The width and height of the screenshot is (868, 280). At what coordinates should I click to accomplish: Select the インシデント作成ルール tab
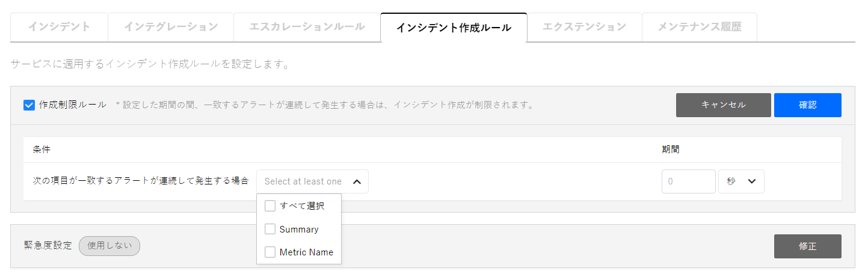pyautogui.click(x=454, y=28)
